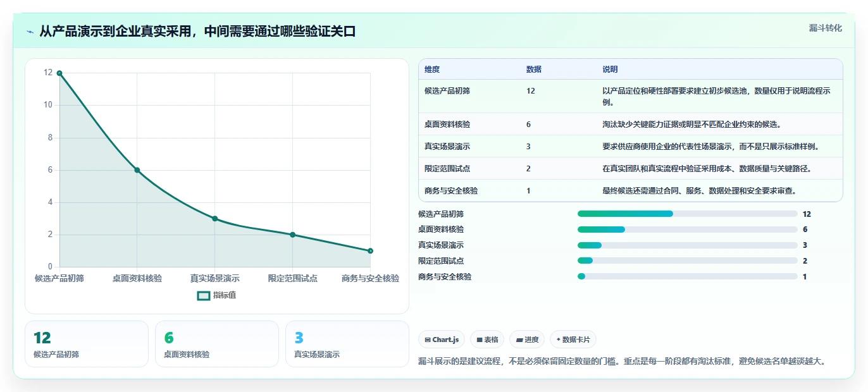
Task: Click the description starting 要求供应商使用企业
Action: click(x=711, y=147)
